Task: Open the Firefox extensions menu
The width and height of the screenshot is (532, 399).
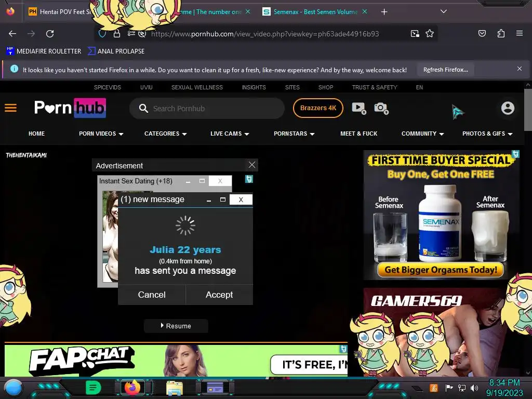Action: [501, 33]
